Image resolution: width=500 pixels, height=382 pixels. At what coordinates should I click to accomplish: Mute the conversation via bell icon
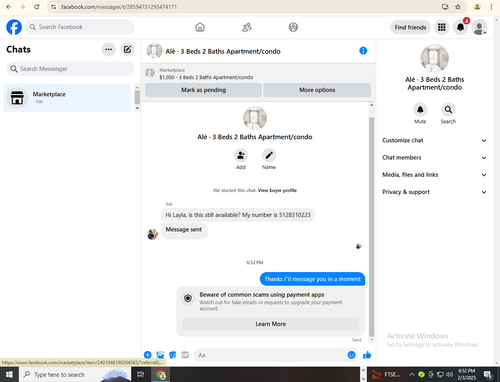click(420, 109)
